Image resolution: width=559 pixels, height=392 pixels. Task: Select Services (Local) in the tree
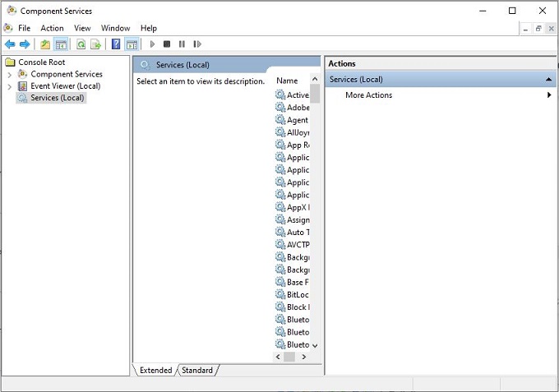pos(57,98)
